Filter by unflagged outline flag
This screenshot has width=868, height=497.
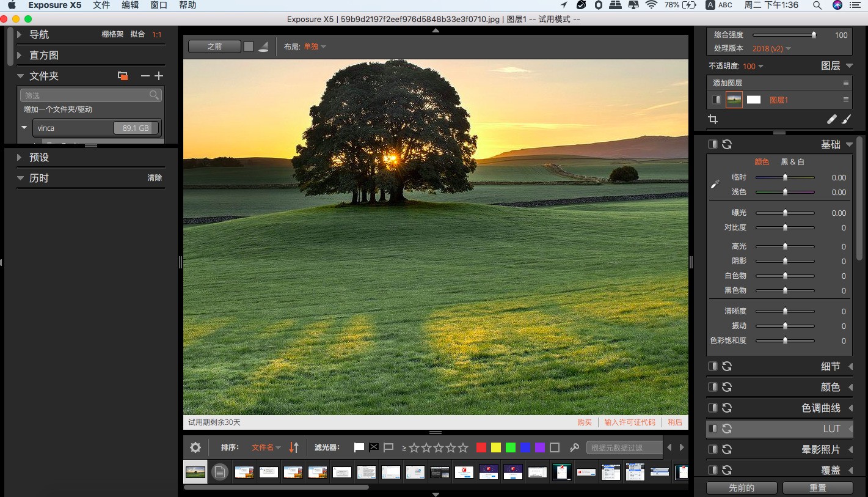(x=388, y=447)
